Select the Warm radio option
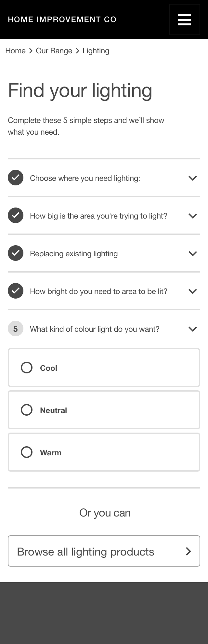Screen dimensions: 208x644 point(27,452)
